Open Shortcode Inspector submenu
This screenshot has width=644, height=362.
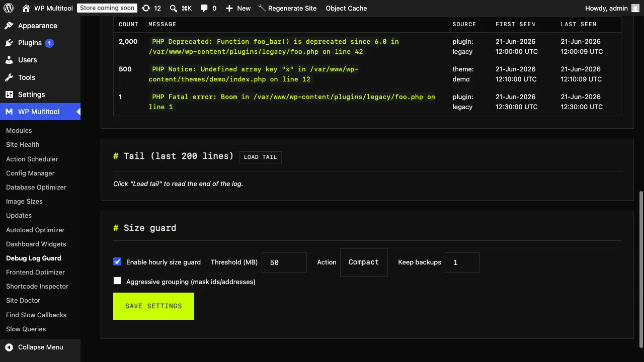click(x=37, y=286)
